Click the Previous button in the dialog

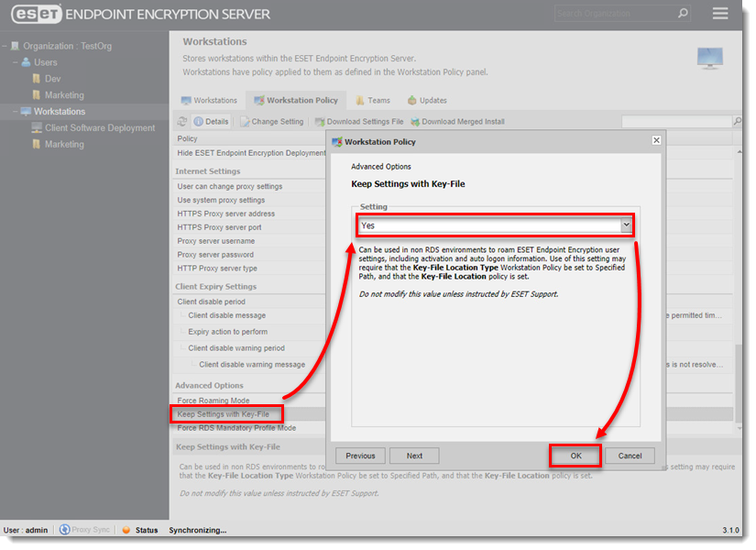(x=360, y=455)
